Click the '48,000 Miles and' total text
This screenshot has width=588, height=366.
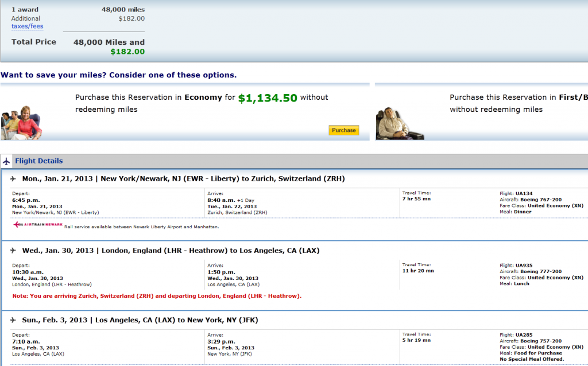[x=109, y=42]
